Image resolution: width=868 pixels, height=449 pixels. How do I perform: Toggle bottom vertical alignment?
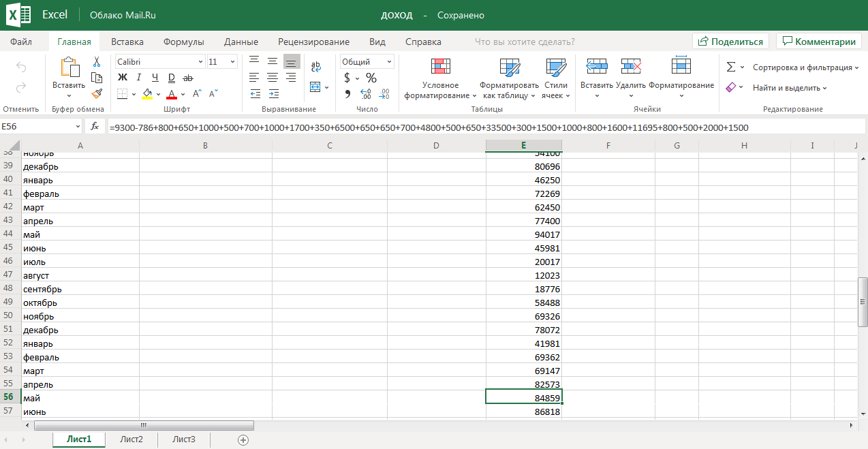click(292, 61)
